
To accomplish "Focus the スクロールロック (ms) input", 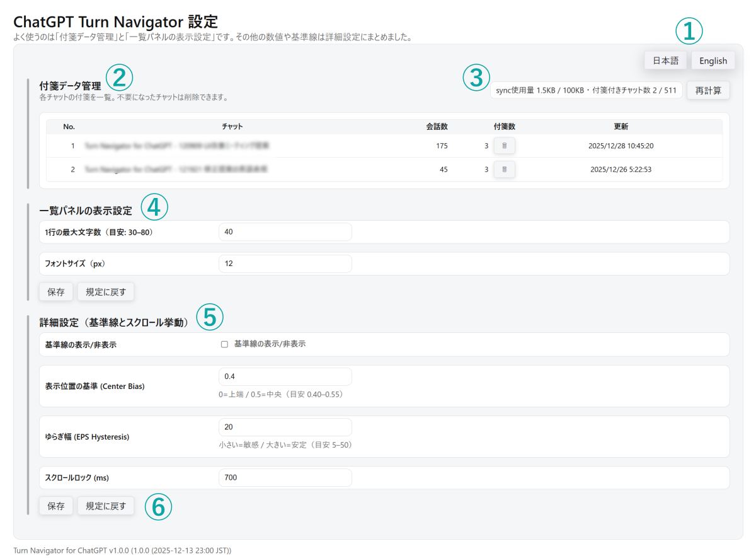I will click(285, 478).
